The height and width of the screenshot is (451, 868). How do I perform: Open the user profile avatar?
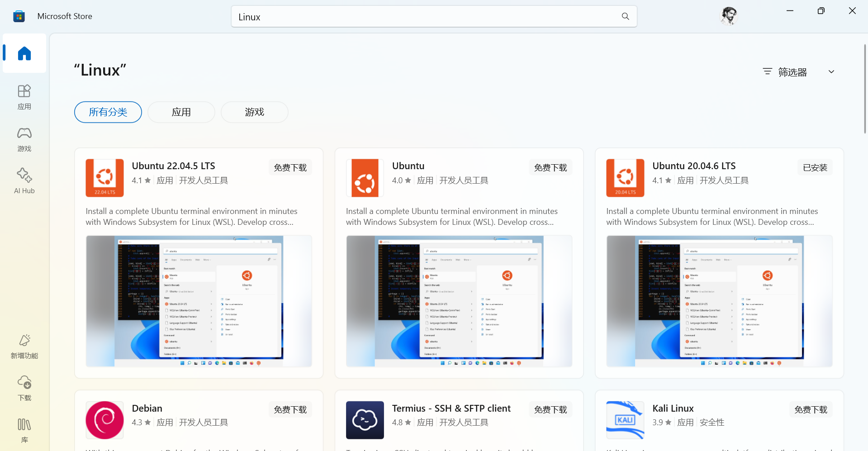click(x=728, y=16)
